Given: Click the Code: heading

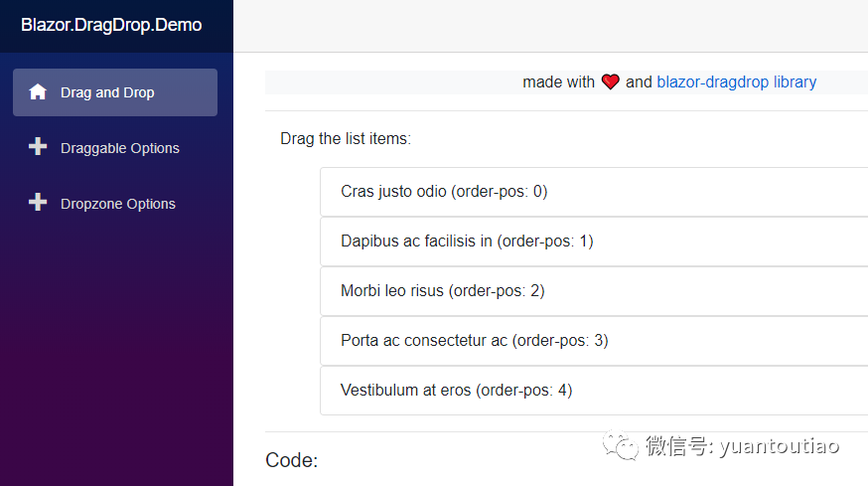Looking at the screenshot, I should coord(292,460).
